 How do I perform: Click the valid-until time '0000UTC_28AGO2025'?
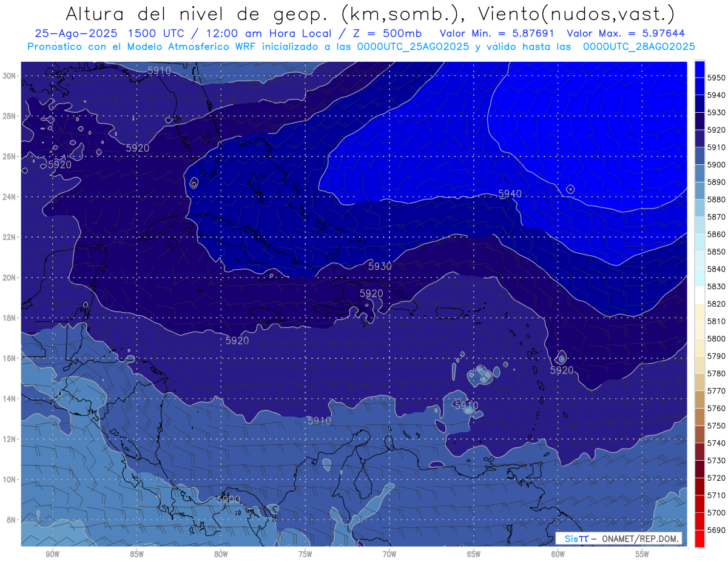pos(638,47)
